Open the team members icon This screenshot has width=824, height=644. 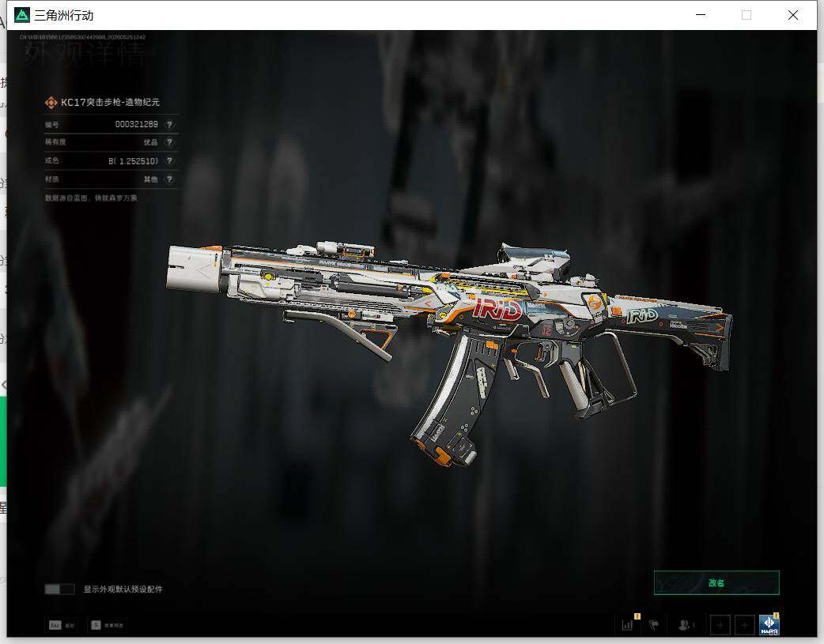(x=686, y=625)
